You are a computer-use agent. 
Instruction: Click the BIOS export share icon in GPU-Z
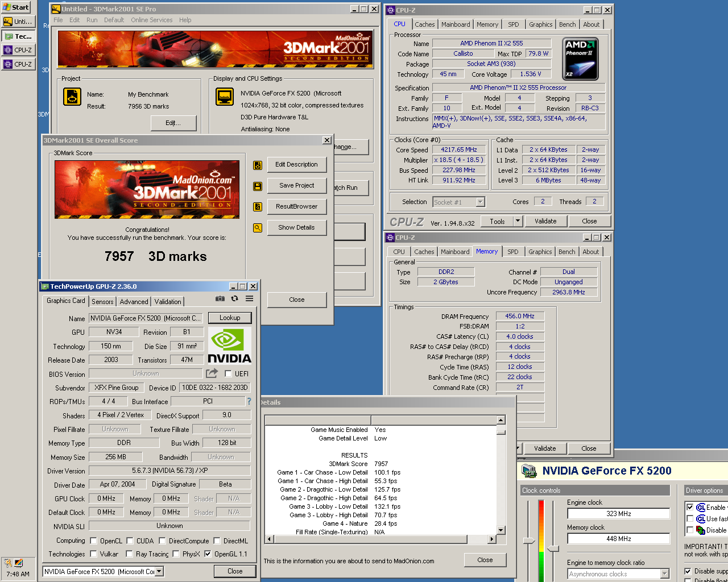click(x=212, y=373)
